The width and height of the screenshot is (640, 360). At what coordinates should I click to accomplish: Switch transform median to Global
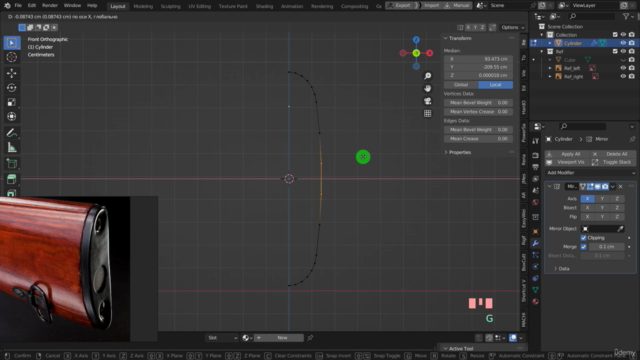(x=461, y=85)
